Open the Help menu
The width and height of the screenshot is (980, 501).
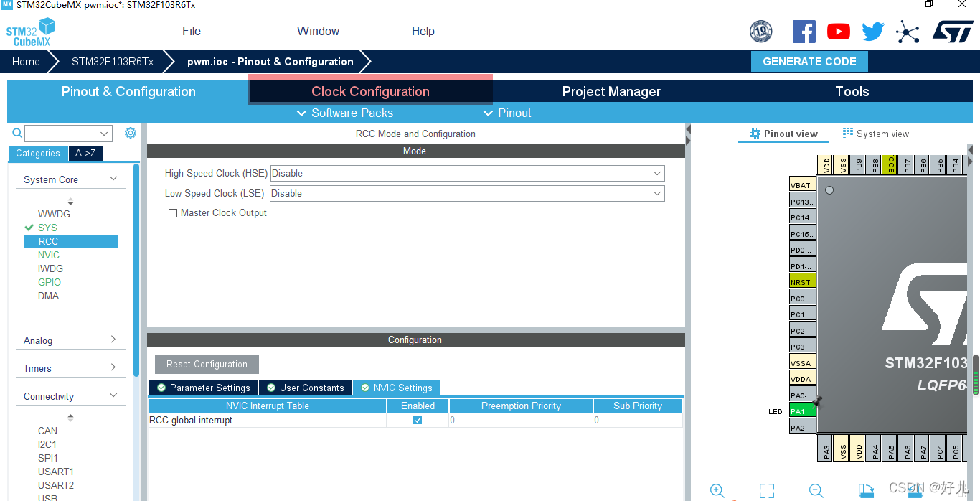[x=423, y=31]
